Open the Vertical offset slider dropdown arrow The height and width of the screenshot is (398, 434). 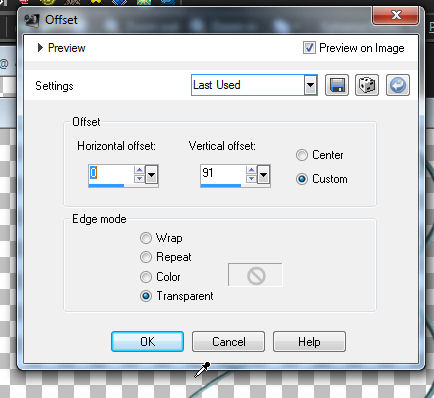click(263, 174)
